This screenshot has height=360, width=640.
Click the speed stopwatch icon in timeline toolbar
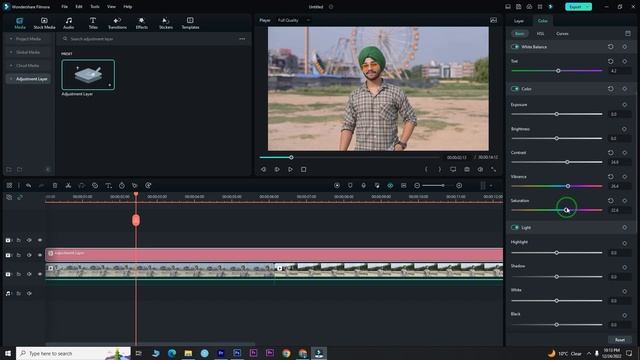(122, 185)
